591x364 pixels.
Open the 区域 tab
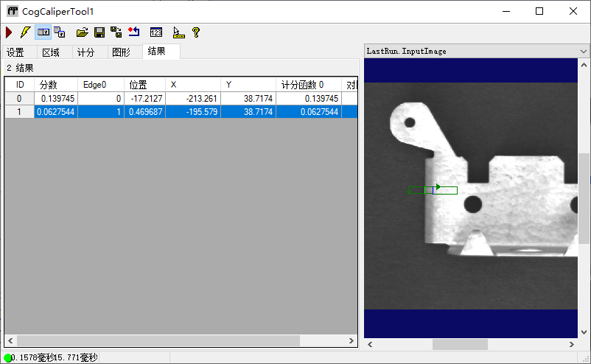click(51, 52)
